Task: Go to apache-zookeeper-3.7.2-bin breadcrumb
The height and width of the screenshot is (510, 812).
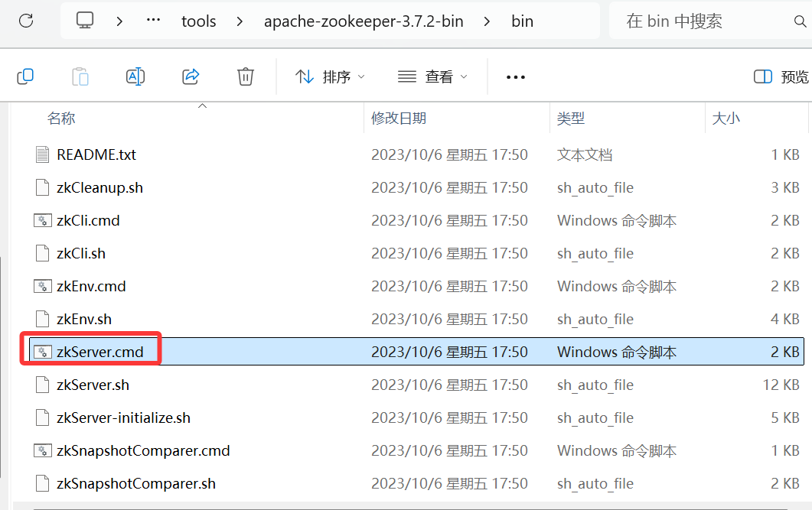Action: point(364,21)
